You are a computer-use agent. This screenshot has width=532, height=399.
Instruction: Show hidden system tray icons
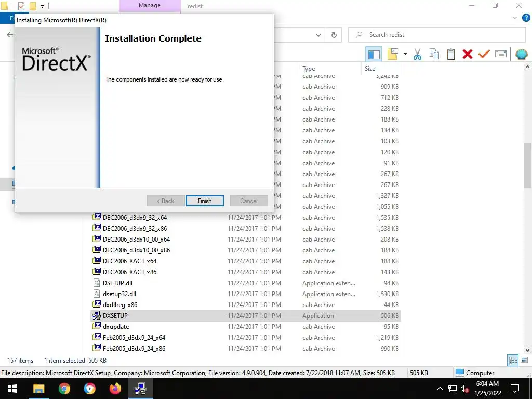click(440, 389)
